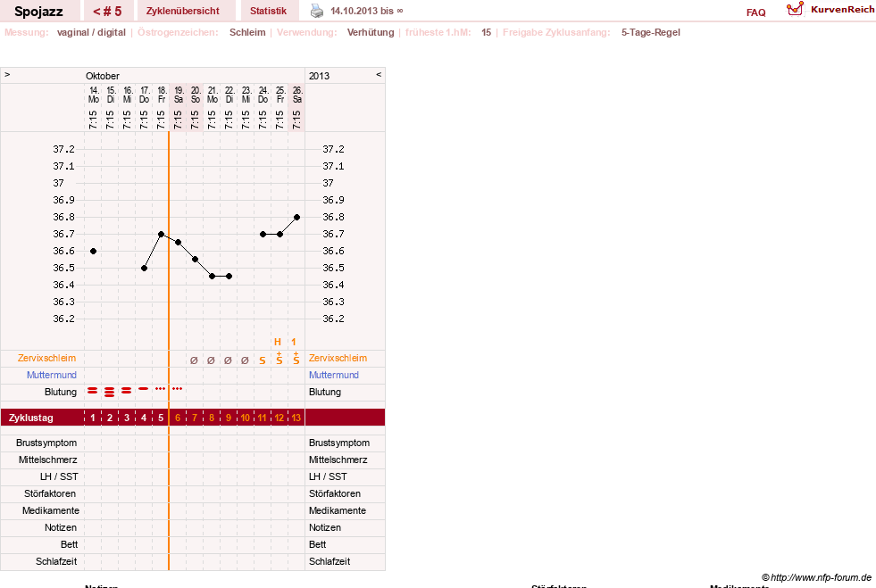This screenshot has height=588, width=876.
Task: Click the left Zervixschleim row label
Action: pyautogui.click(x=47, y=358)
